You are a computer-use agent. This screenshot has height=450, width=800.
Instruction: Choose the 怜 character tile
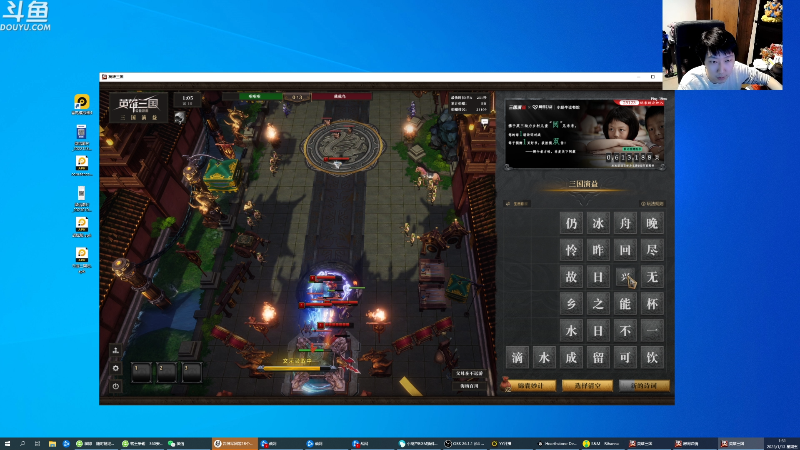tap(571, 250)
